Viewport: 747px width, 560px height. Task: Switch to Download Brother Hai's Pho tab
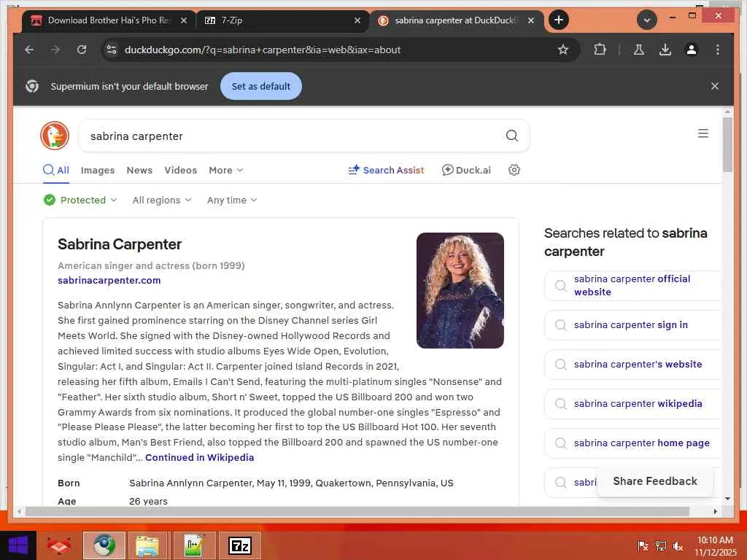[109, 20]
